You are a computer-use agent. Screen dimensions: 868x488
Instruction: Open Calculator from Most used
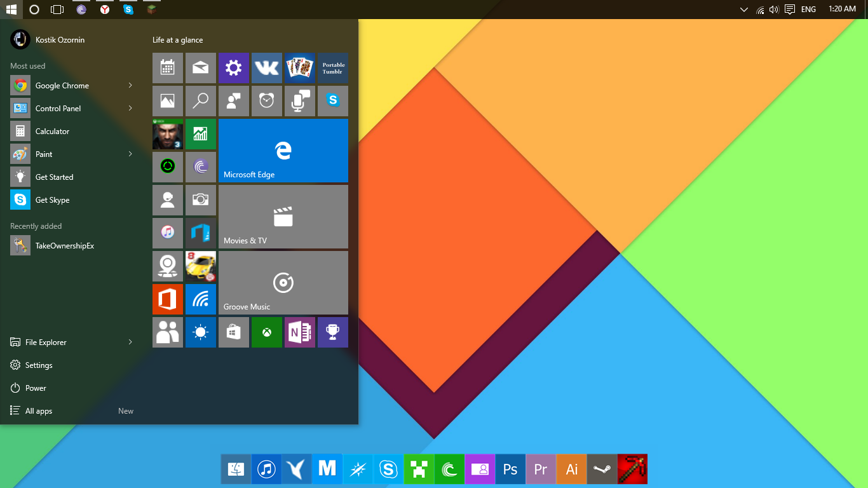pos(72,131)
